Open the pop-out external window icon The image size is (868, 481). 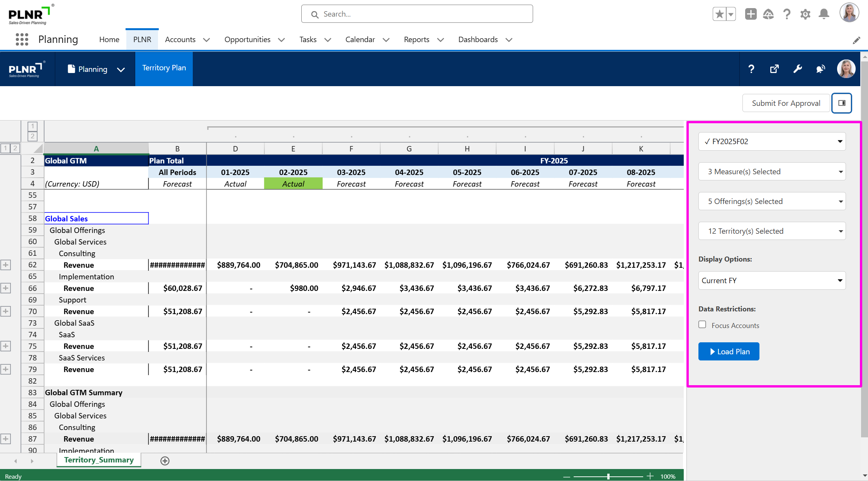tap(774, 69)
